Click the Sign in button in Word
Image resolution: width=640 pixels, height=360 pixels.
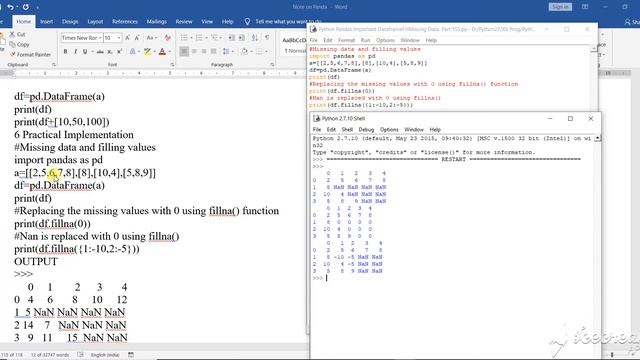point(560,7)
